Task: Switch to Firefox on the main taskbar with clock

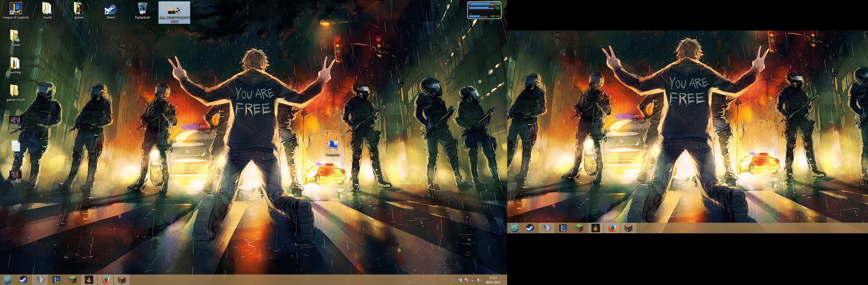Action: click(105, 280)
